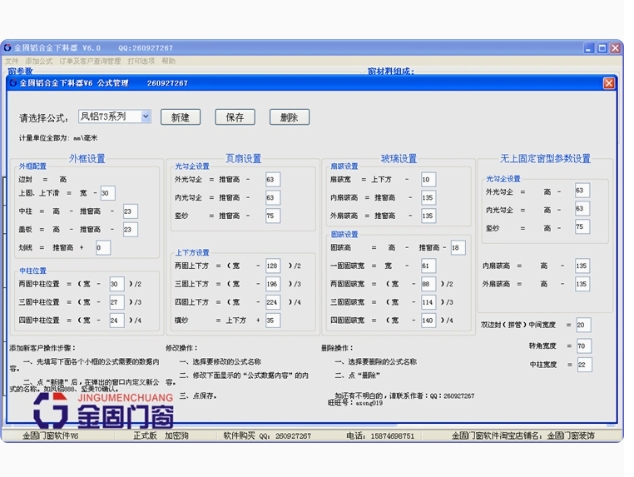Edit the 两固上下方 value field (128)
Image resolution: width=634 pixels, height=477 pixels.
coord(273,266)
